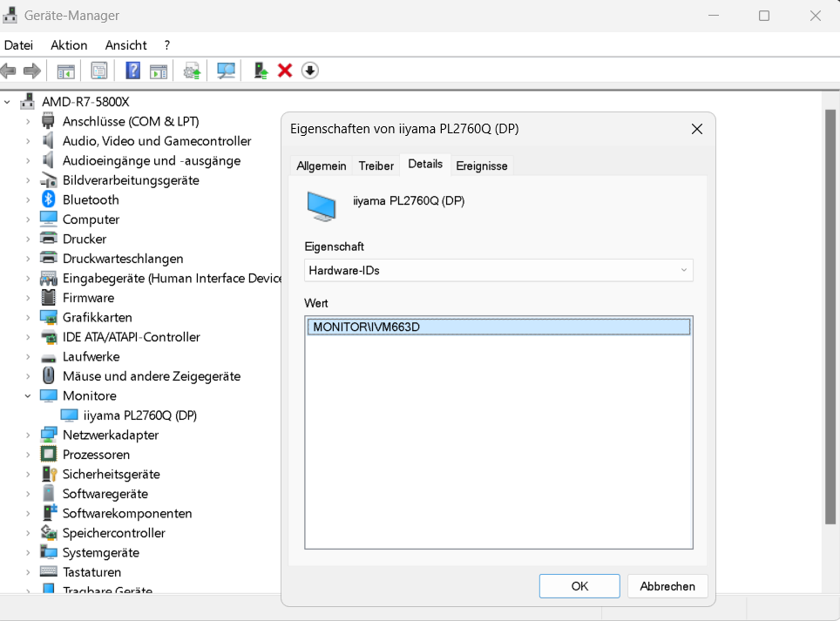Select the MONITOR\IVM663D value row
This screenshot has height=621, width=840.
coord(498,327)
